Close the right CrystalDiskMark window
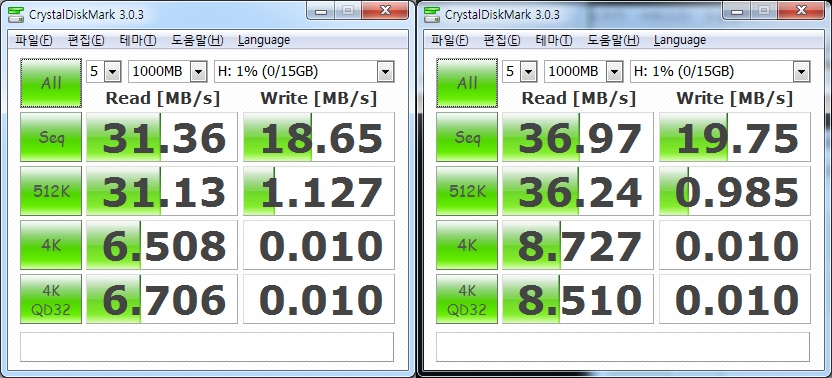Viewport: 832px width, 378px height. click(x=801, y=10)
